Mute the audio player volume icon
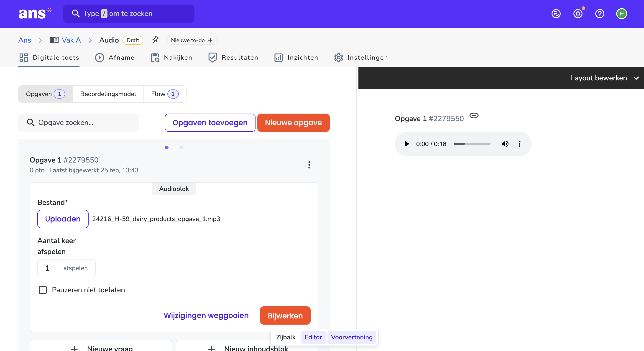Image resolution: width=644 pixels, height=351 pixels. point(505,144)
